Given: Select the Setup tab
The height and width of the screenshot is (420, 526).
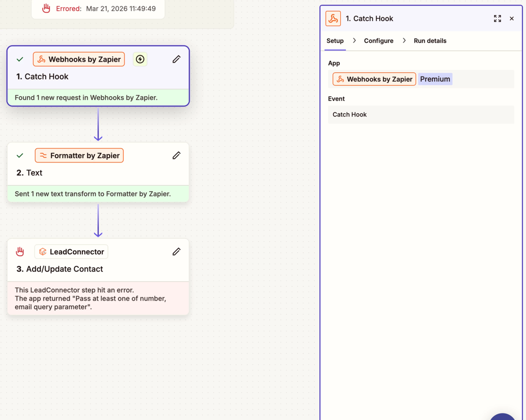Looking at the screenshot, I should [335, 41].
